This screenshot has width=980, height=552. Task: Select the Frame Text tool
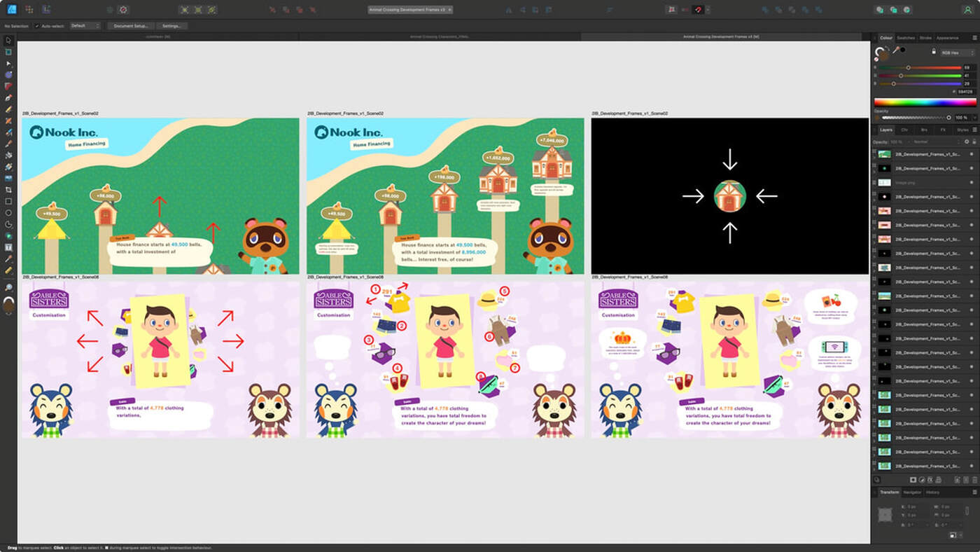point(8,247)
